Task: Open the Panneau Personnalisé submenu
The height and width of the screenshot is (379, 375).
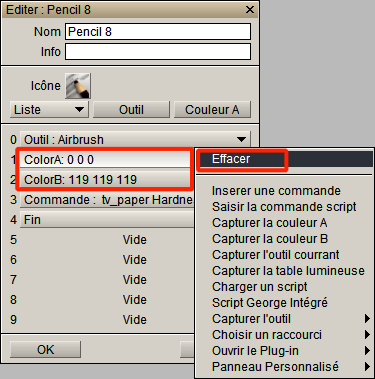Action: tap(285, 367)
